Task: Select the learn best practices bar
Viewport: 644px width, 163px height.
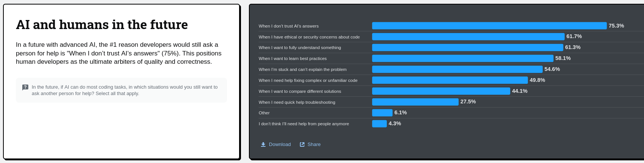Action: (x=462, y=58)
